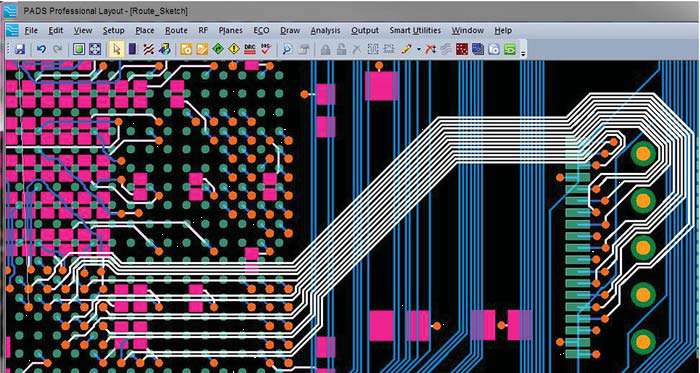The image size is (700, 373).
Task: Click the yellow diamond warning hazards icon
Action: tap(234, 49)
